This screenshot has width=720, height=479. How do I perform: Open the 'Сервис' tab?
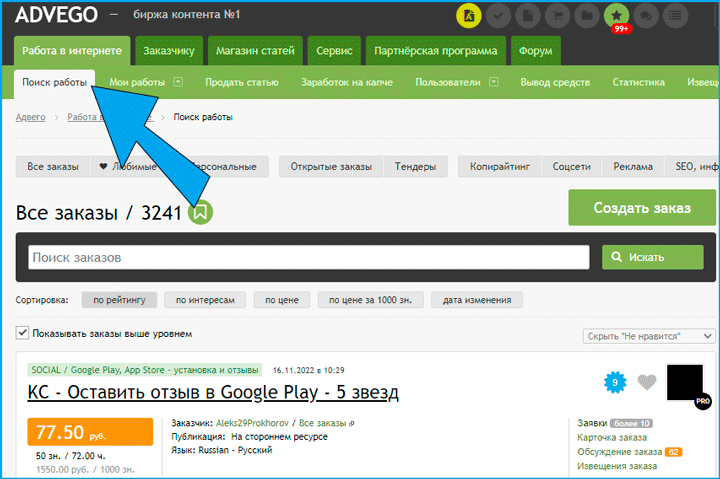[334, 51]
